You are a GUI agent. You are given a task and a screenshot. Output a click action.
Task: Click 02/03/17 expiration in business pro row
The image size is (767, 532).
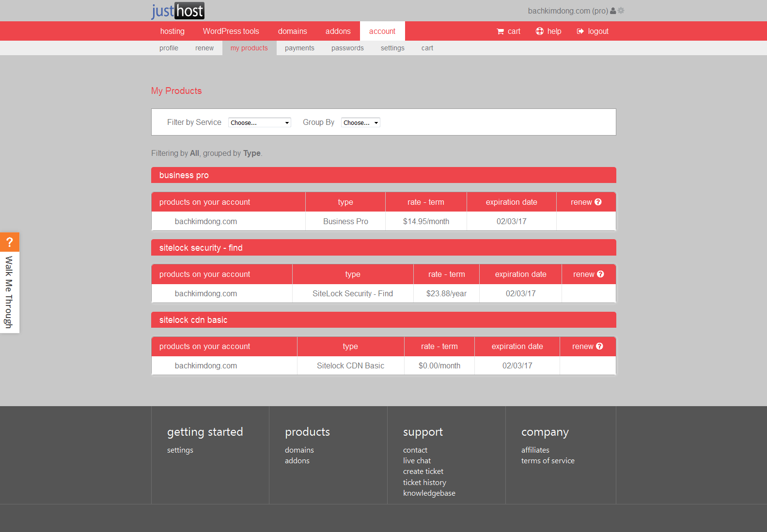point(511,221)
